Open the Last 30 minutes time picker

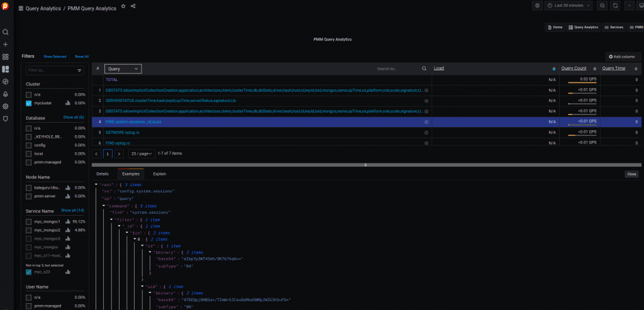568,6
